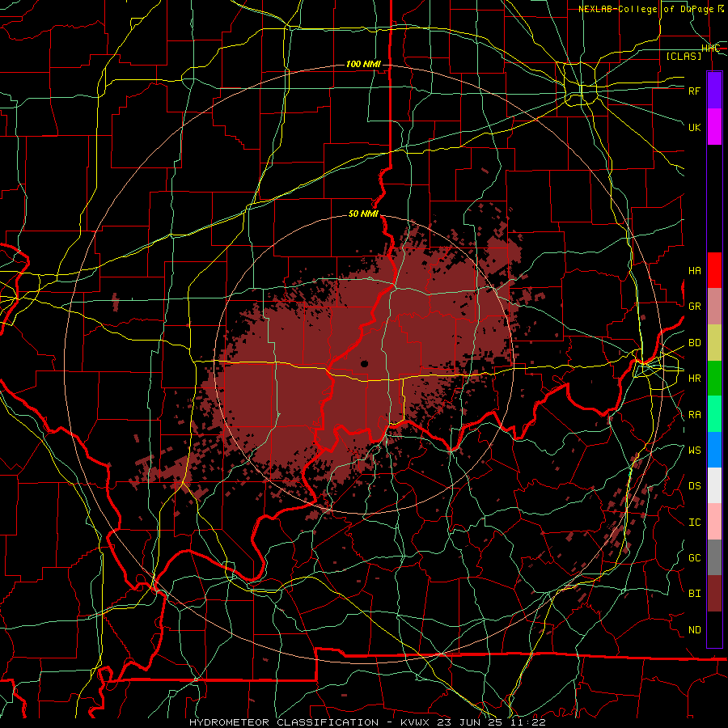Click the HA legend label

694,271
